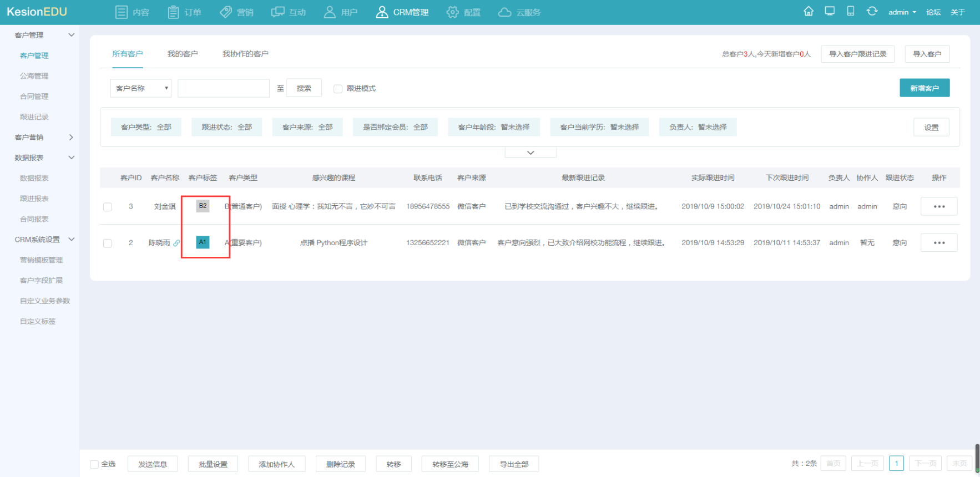Click the link icon beside 陈晓雨
Image resolution: width=980 pixels, height=477 pixels.
click(176, 243)
